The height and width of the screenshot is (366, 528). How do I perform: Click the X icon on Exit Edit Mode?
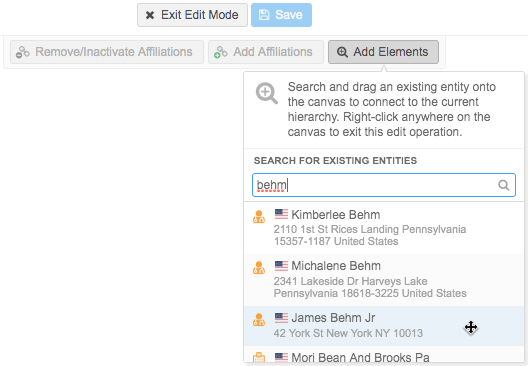tap(150, 15)
